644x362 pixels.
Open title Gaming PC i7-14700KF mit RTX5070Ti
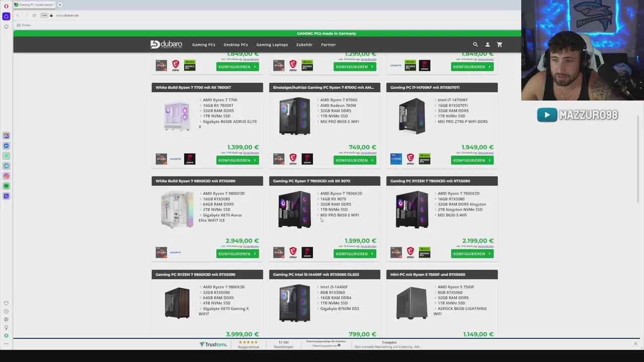(425, 87)
